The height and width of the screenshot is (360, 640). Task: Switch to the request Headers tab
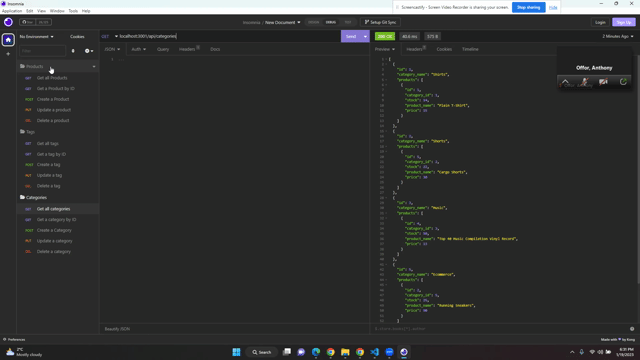coord(189,49)
